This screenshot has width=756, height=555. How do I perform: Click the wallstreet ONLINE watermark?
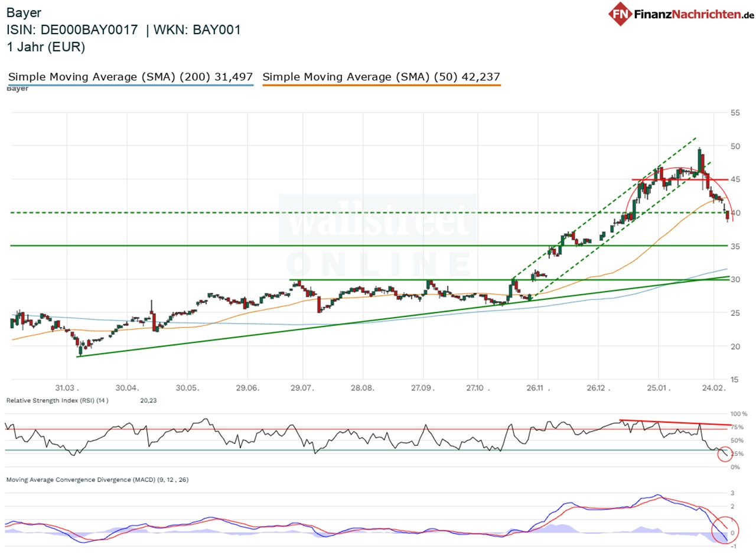[378, 236]
